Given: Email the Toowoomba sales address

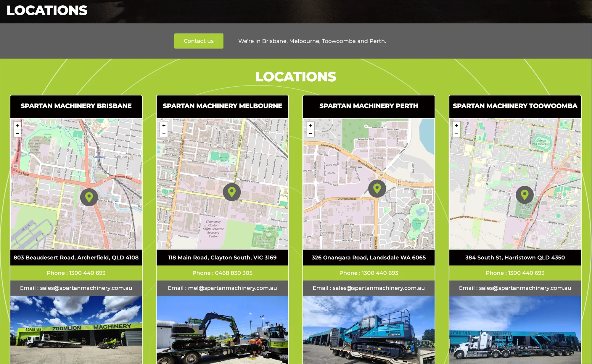Looking at the screenshot, I should pos(515,288).
